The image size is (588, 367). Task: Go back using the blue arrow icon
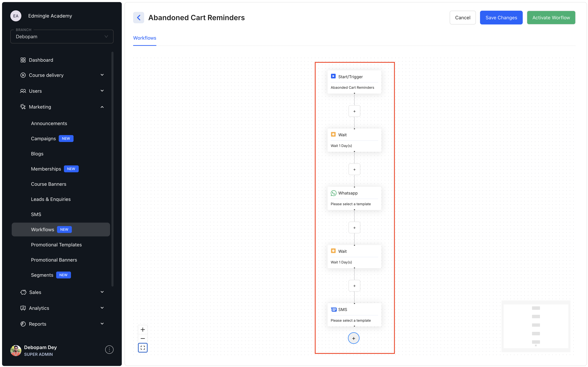tap(138, 17)
